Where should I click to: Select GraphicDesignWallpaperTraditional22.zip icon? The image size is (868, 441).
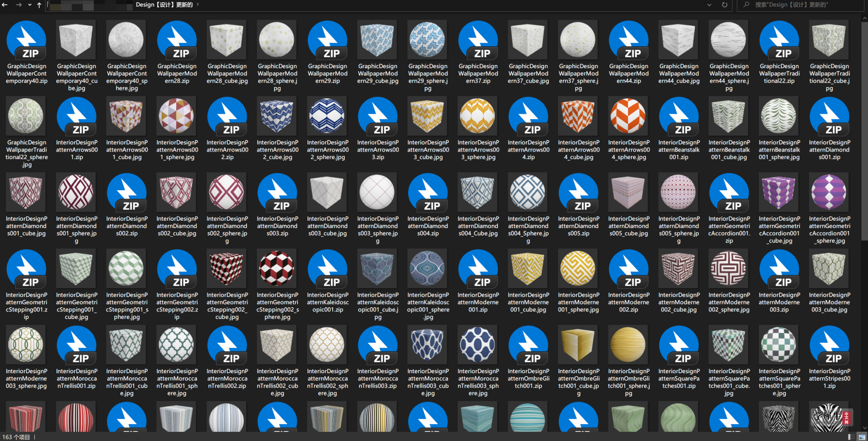click(779, 40)
